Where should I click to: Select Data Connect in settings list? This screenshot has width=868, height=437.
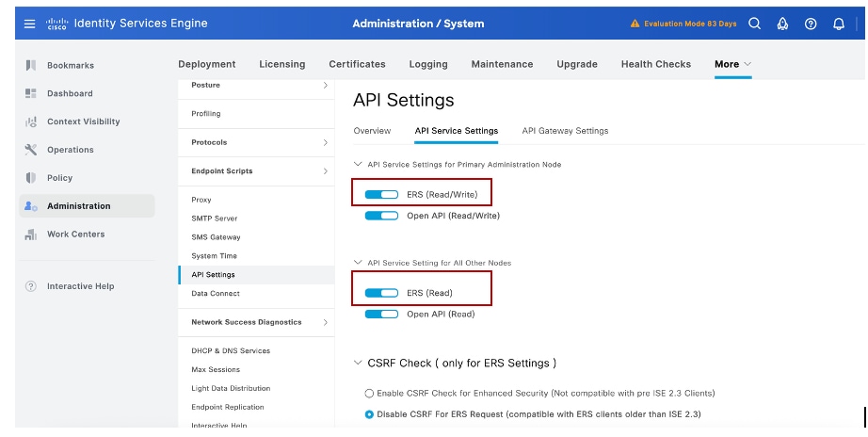coord(216,294)
